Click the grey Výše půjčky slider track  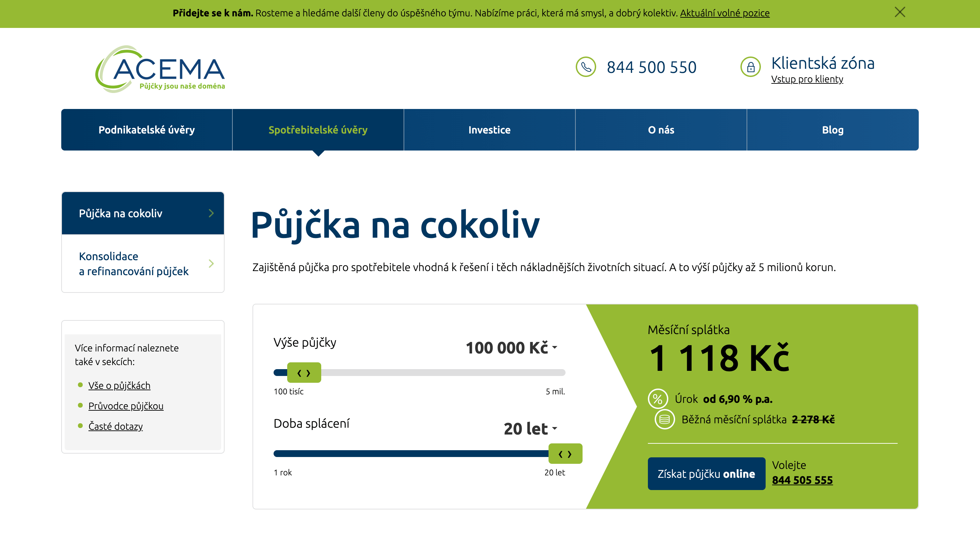tap(443, 373)
